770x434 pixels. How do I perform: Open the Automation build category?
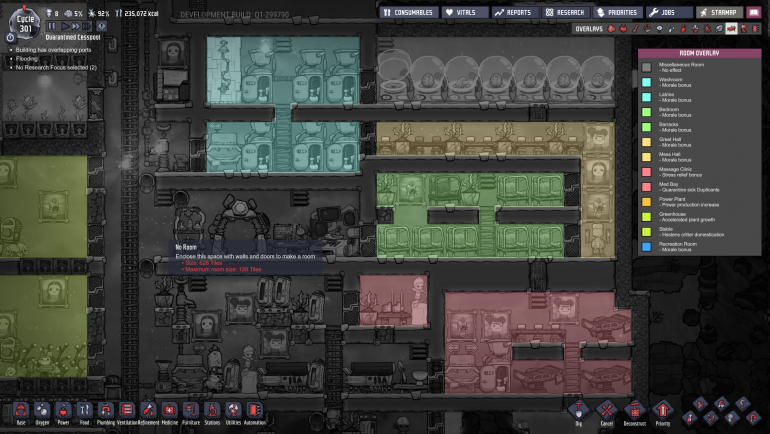coord(254,410)
